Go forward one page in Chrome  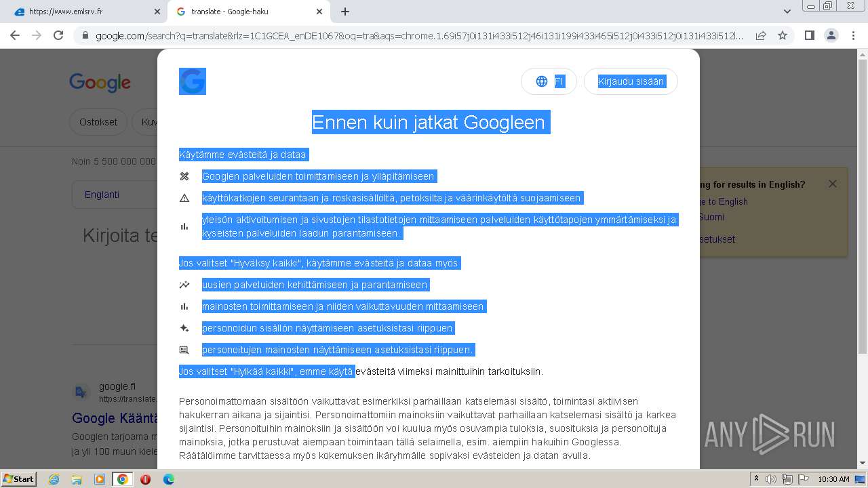point(37,35)
